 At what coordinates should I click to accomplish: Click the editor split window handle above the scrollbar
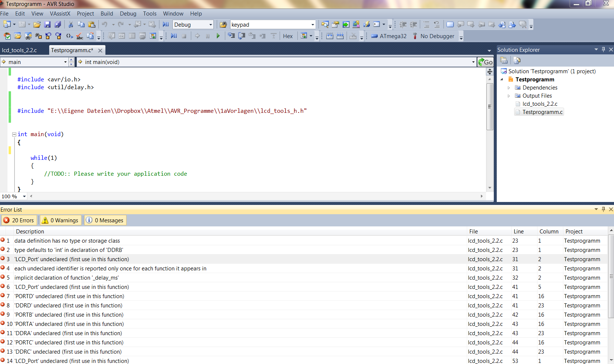tap(490, 71)
